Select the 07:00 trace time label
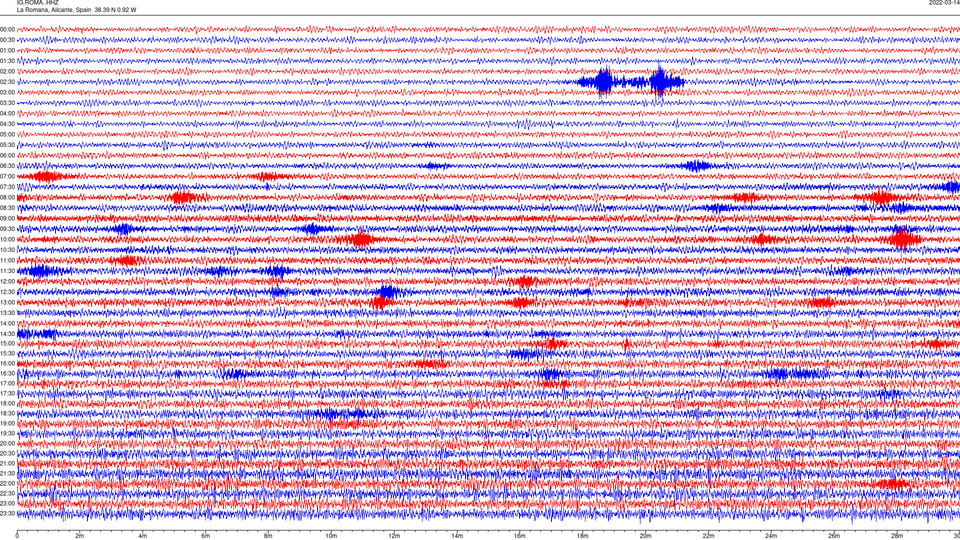Image resolution: width=960 pixels, height=540 pixels. tap(7, 176)
